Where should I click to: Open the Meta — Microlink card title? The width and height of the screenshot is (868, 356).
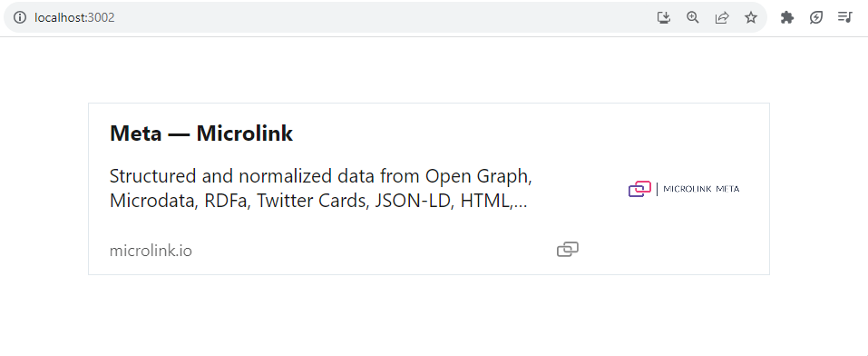(201, 133)
